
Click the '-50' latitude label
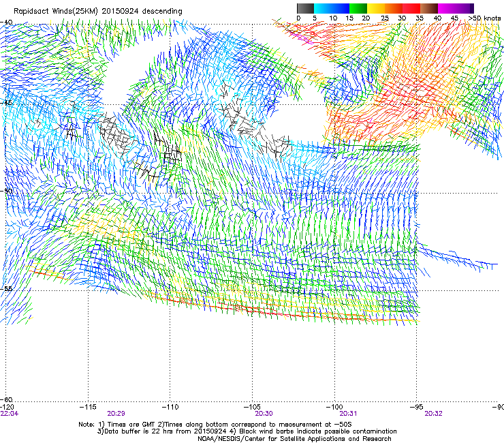pos(6,191)
